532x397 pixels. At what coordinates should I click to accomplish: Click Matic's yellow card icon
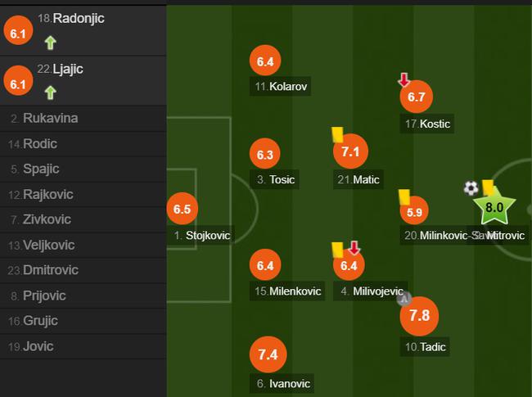tap(337, 135)
